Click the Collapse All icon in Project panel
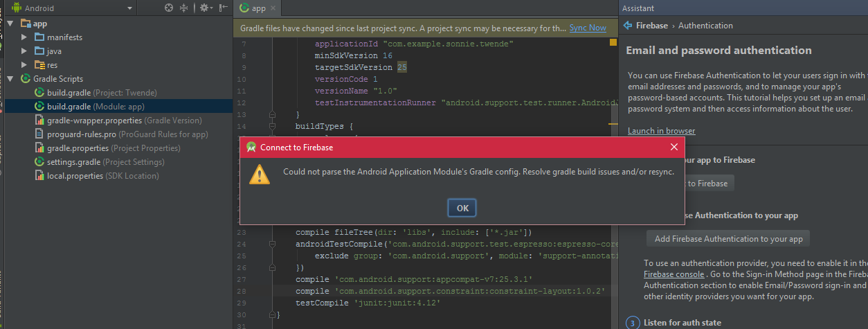 coord(184,8)
